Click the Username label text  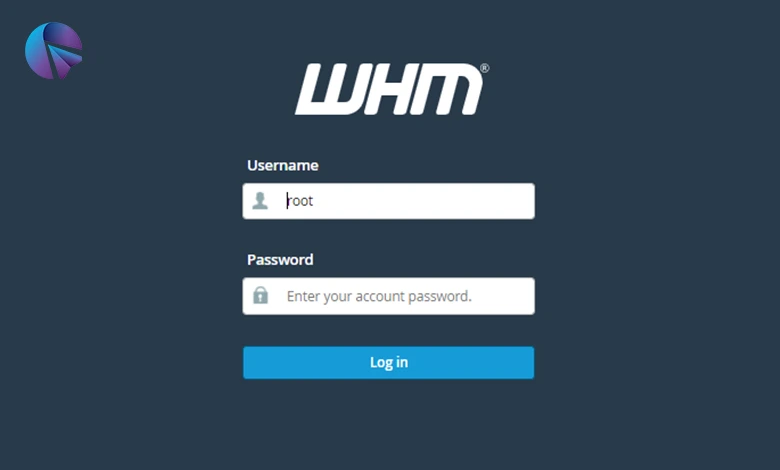(x=283, y=166)
